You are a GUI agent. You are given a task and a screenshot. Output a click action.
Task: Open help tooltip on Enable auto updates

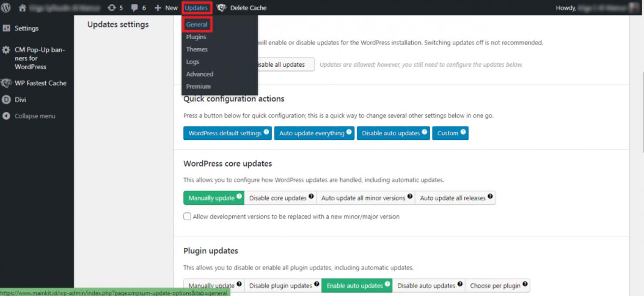(387, 284)
